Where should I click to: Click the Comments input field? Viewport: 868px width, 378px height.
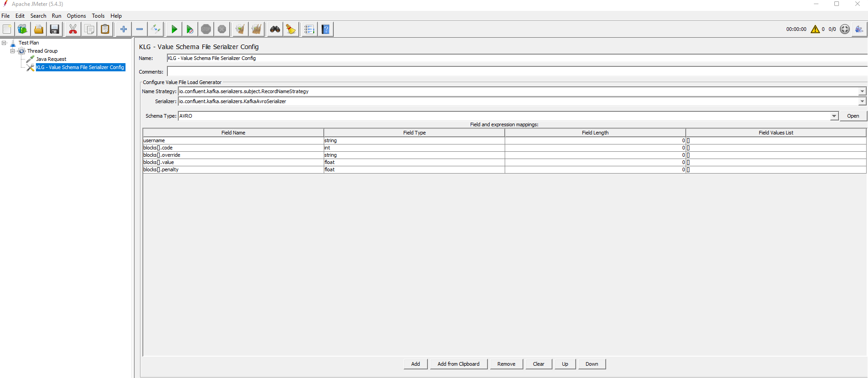pyautogui.click(x=517, y=72)
